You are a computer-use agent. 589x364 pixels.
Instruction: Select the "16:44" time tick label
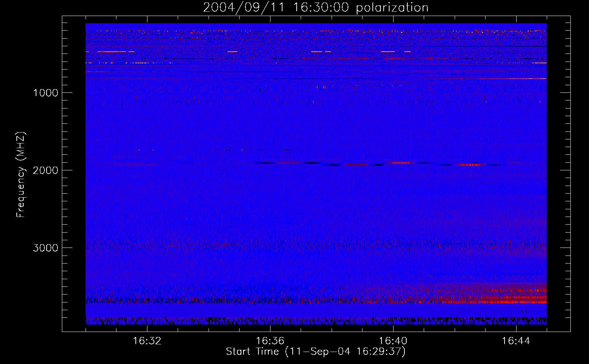(x=516, y=341)
